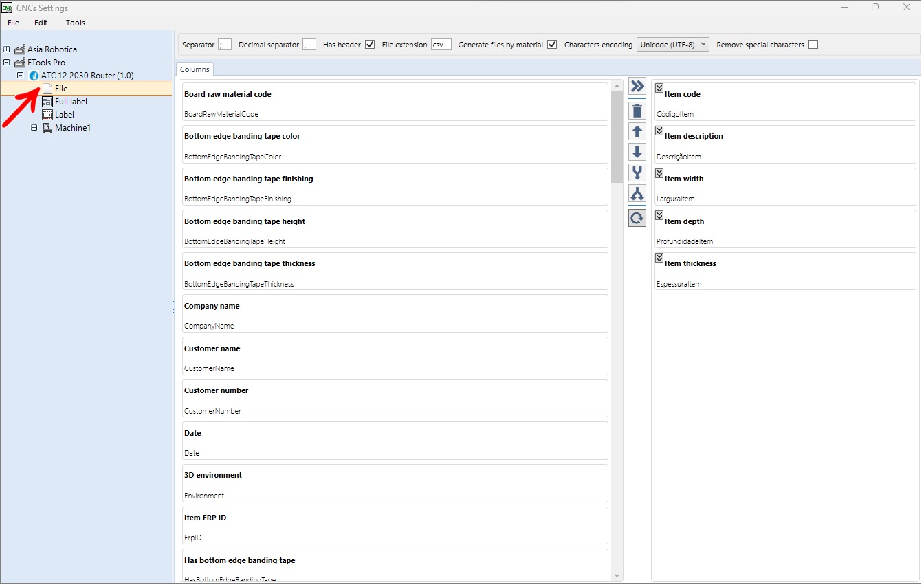Viewport: 924px width, 587px height.
Task: Select the Full label tree icon
Action: [x=47, y=102]
